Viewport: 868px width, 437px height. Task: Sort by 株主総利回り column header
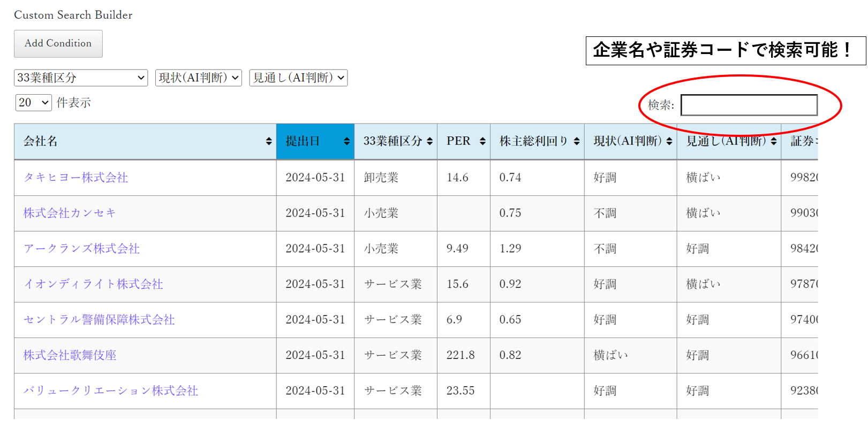(537, 141)
